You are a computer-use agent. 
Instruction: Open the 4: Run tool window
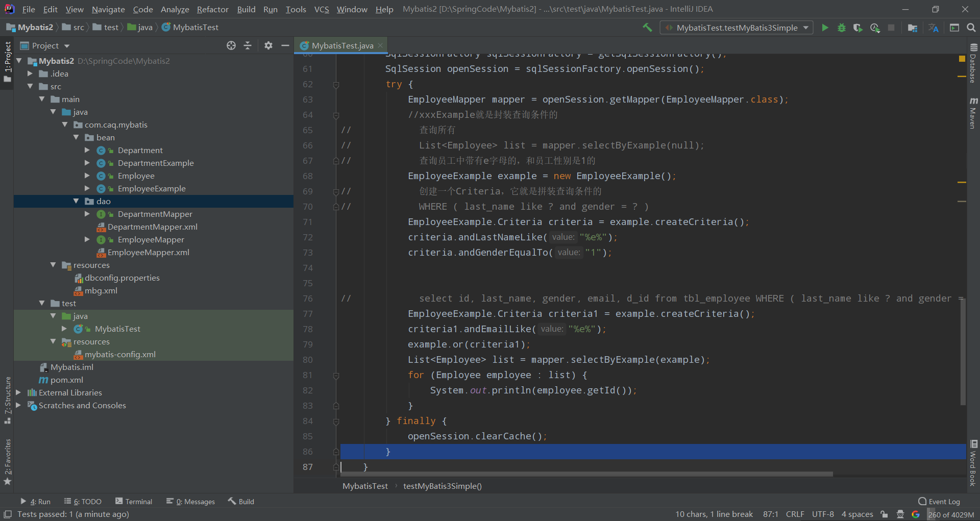(x=35, y=502)
